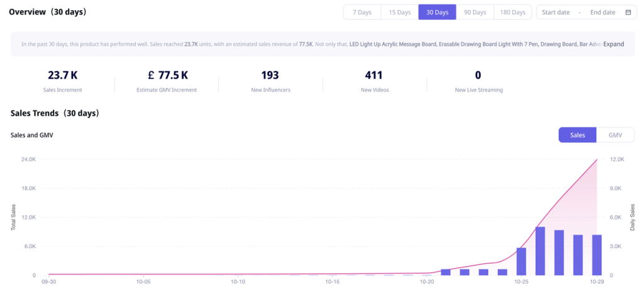Choose the 90 Days time range

click(x=475, y=13)
